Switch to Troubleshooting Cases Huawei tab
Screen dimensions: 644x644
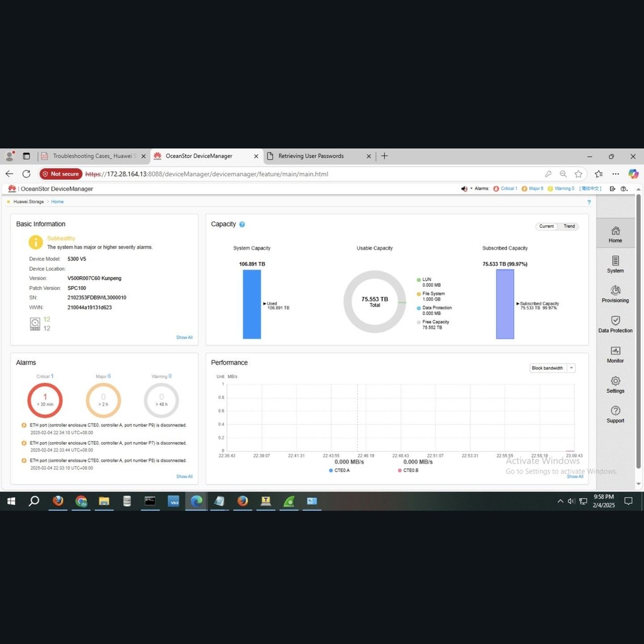93,156
